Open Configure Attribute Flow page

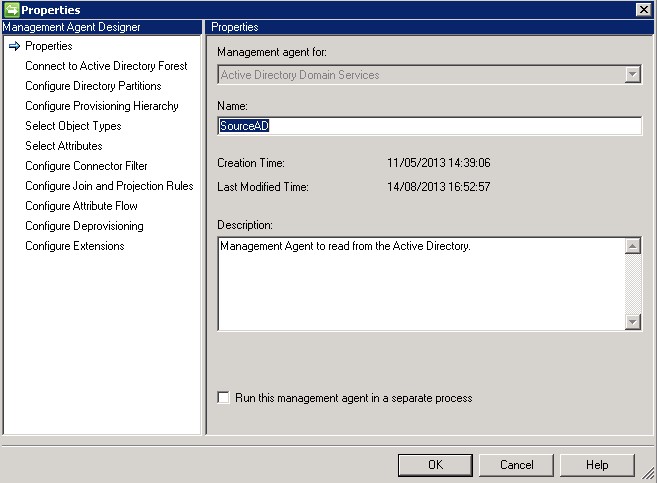81,206
